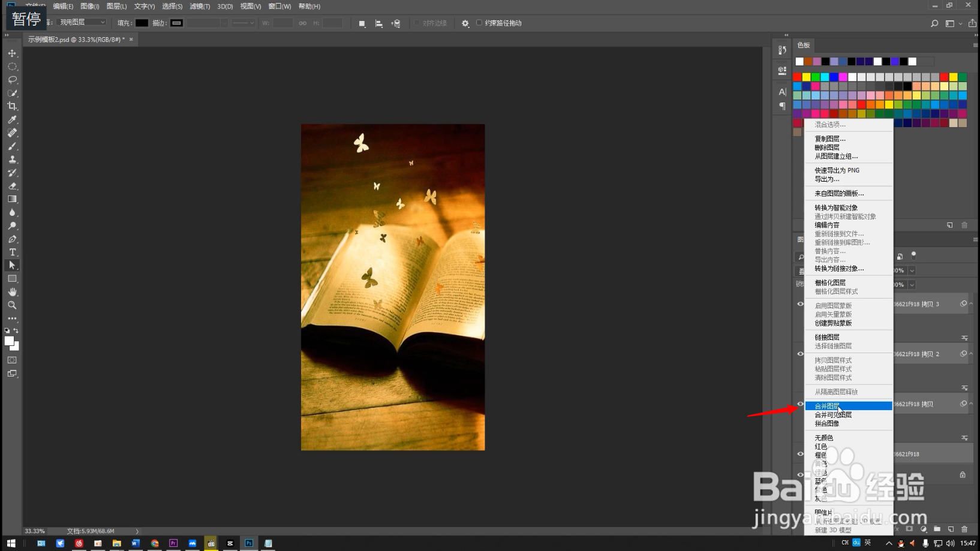Hide layer 拷贝 3 via eye icon

(x=799, y=304)
